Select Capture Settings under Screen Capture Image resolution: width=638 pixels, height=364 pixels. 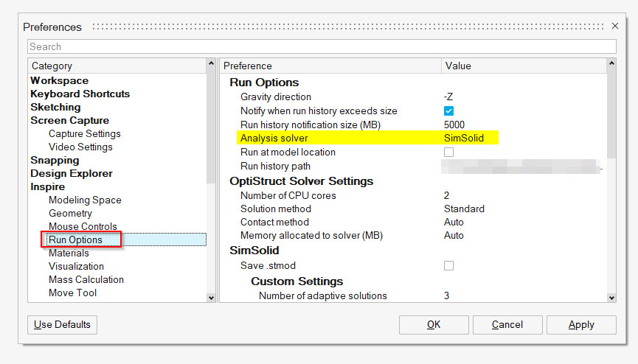pos(84,133)
